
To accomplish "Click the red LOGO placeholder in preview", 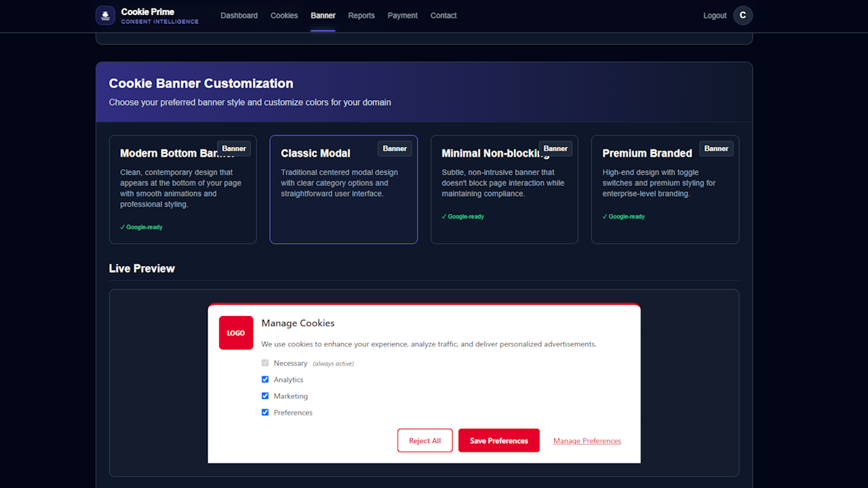I will [x=236, y=333].
